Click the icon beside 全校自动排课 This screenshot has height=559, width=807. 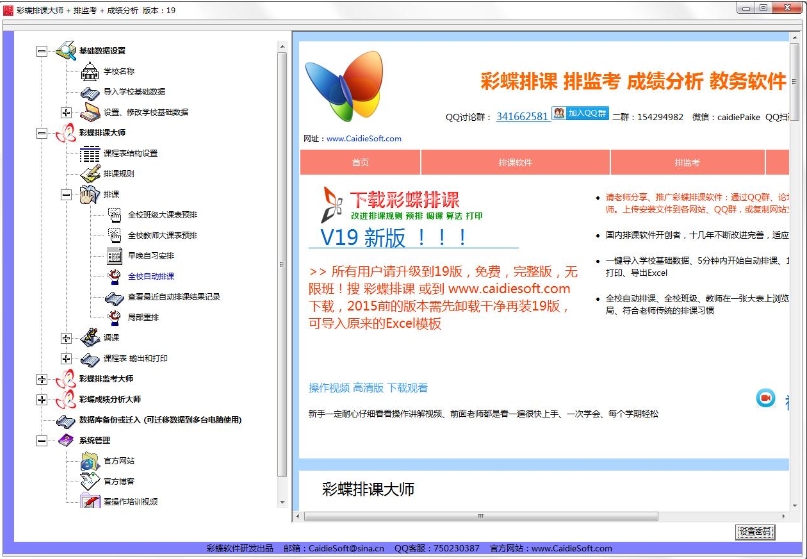(114, 276)
